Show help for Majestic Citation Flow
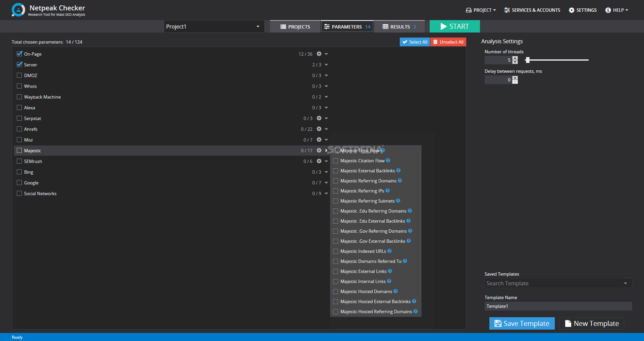Screen dimensions: 644x341 388,160
